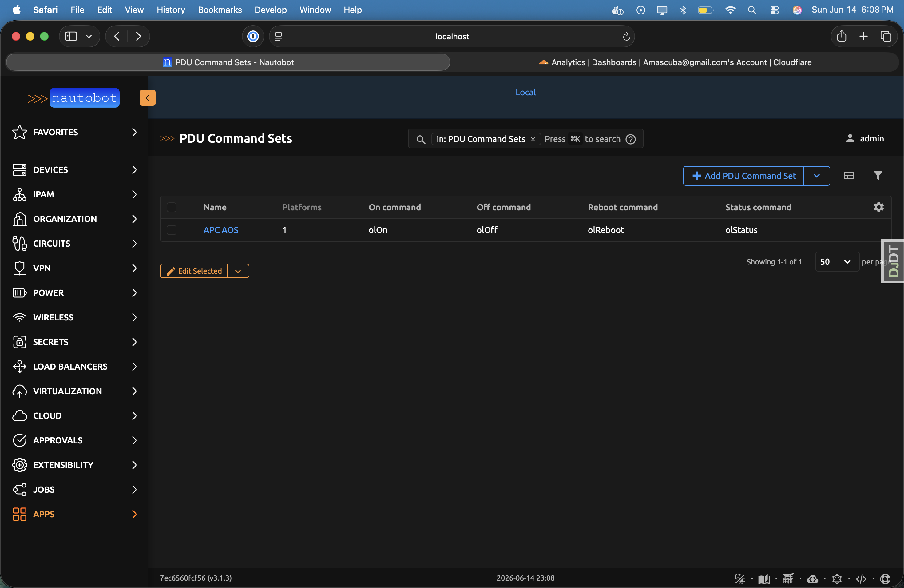
Task: Click the localhost address bar
Action: [452, 36]
